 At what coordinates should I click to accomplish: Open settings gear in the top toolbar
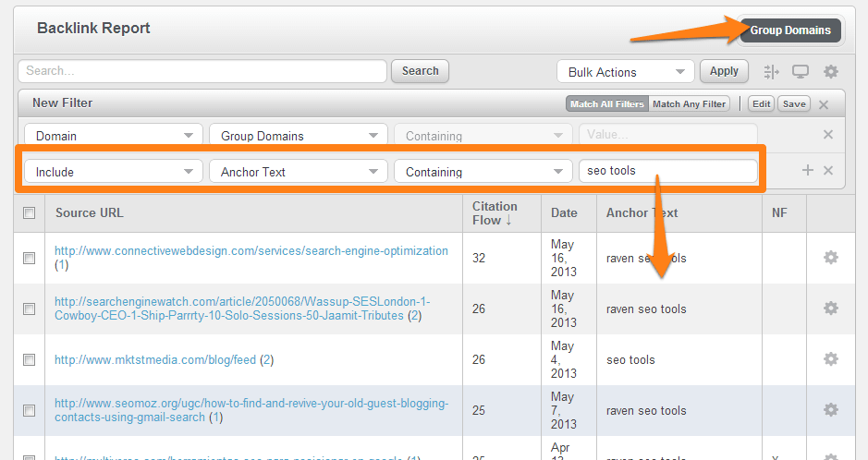(x=830, y=72)
